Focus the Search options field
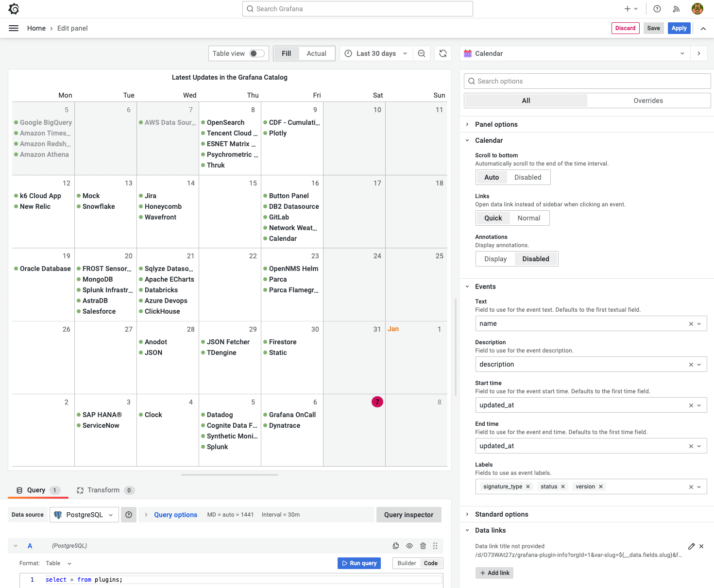The width and height of the screenshot is (714, 588). click(x=587, y=81)
